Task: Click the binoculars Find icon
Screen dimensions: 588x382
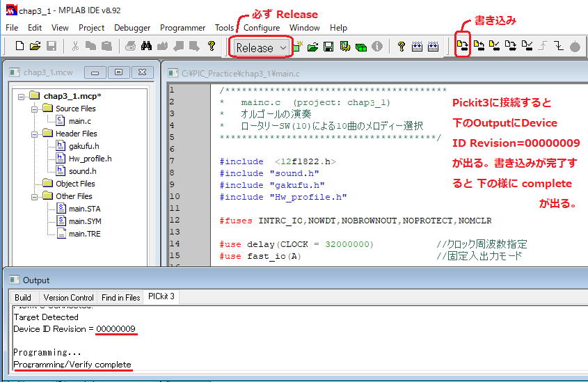Action: 147,47
